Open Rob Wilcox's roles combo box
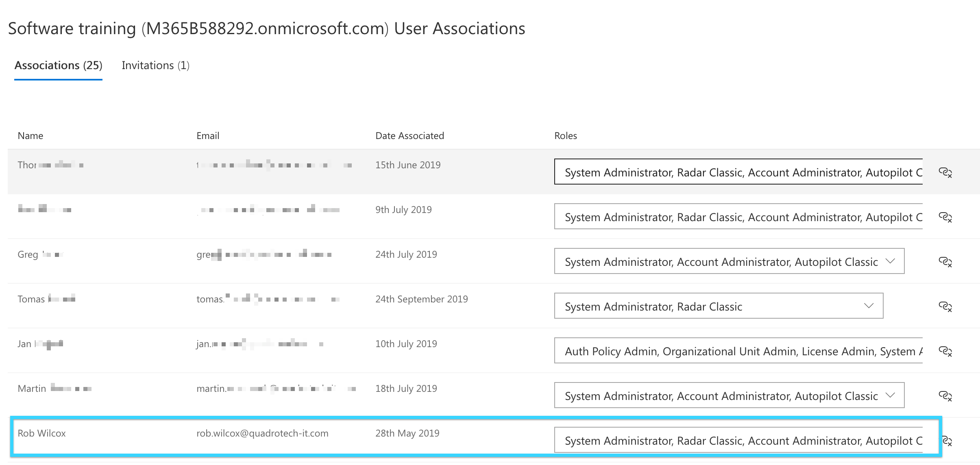The width and height of the screenshot is (980, 465). point(738,441)
